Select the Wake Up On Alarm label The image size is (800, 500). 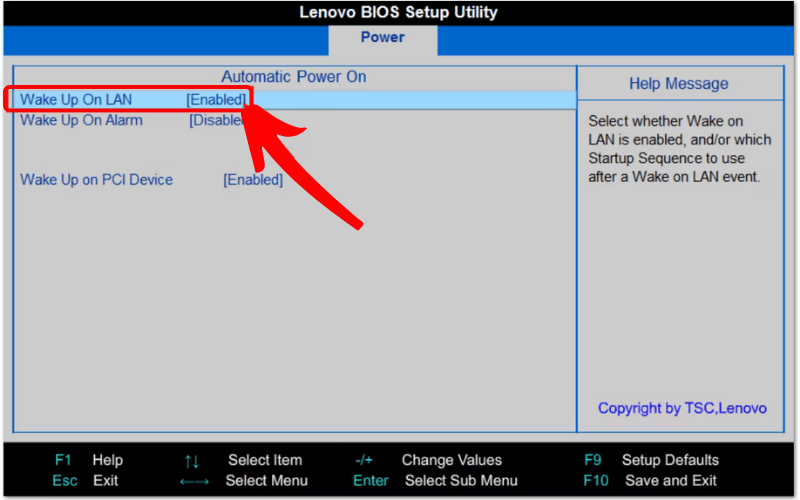tap(81, 121)
